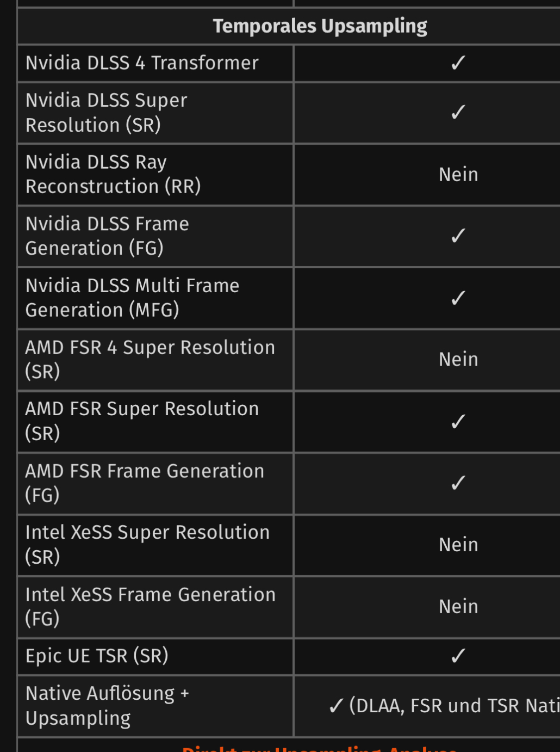Click Nein for Intel XeSS Super Resolution
Image resolution: width=560 pixels, height=752 pixels.
[458, 545]
